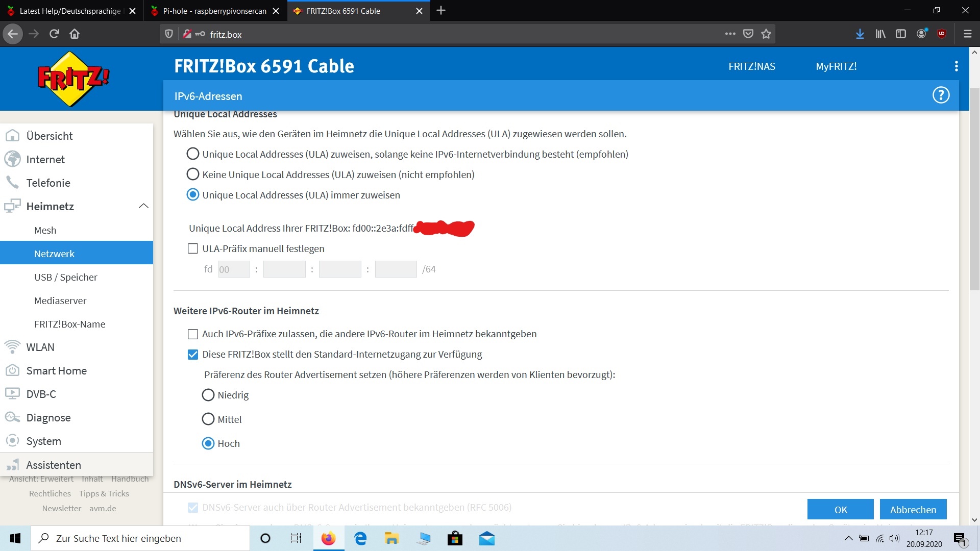Click first ULA prefix field containing 00

coord(234,269)
